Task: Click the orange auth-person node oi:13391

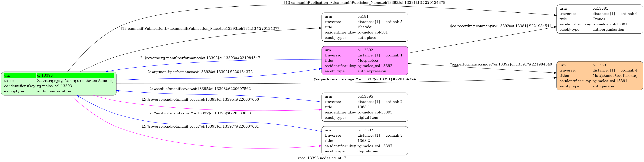Action: [600, 76]
